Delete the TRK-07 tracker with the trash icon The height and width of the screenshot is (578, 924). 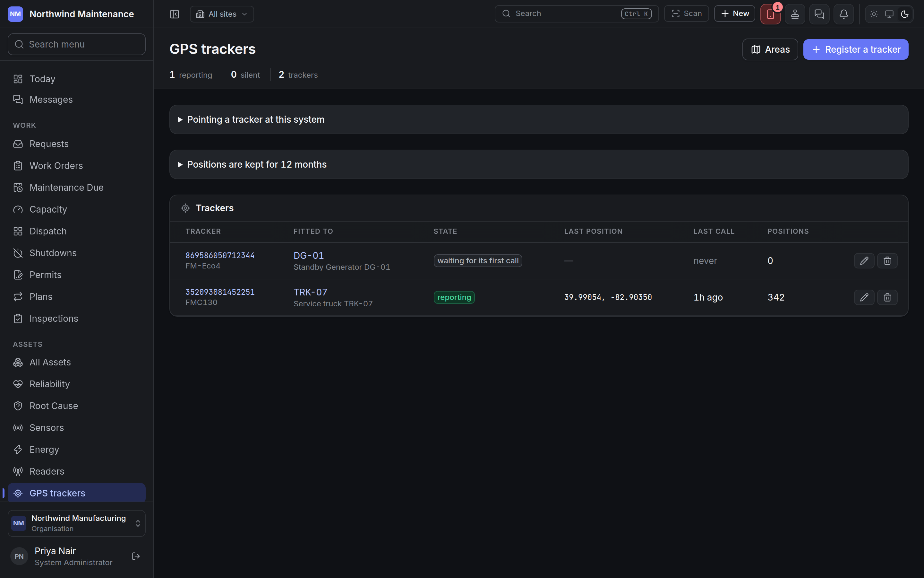(x=887, y=297)
